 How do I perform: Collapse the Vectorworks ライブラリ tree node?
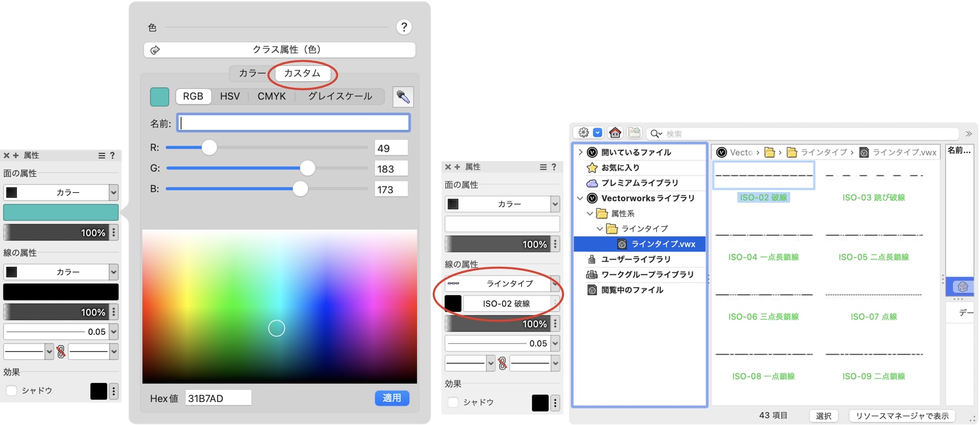581,198
